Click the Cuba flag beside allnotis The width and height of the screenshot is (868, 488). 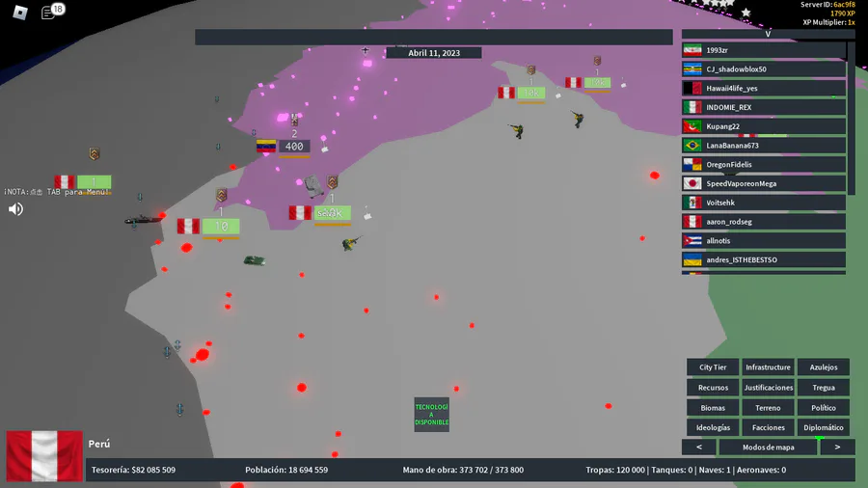pyautogui.click(x=692, y=241)
